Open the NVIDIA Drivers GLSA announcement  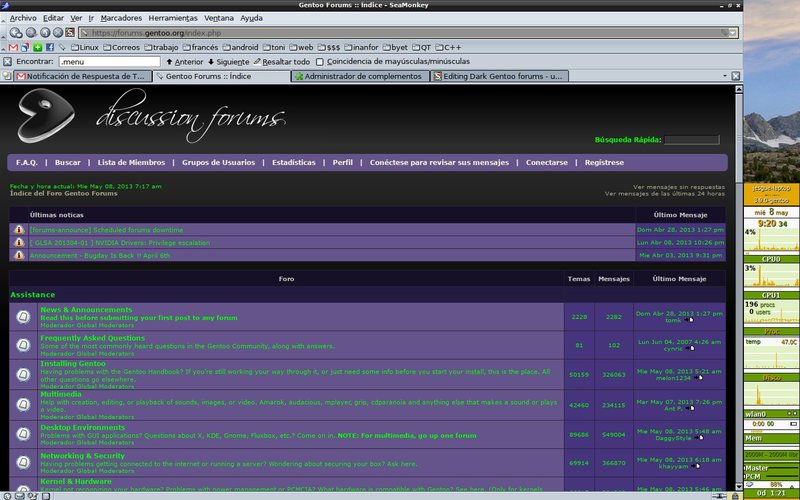tap(119, 243)
